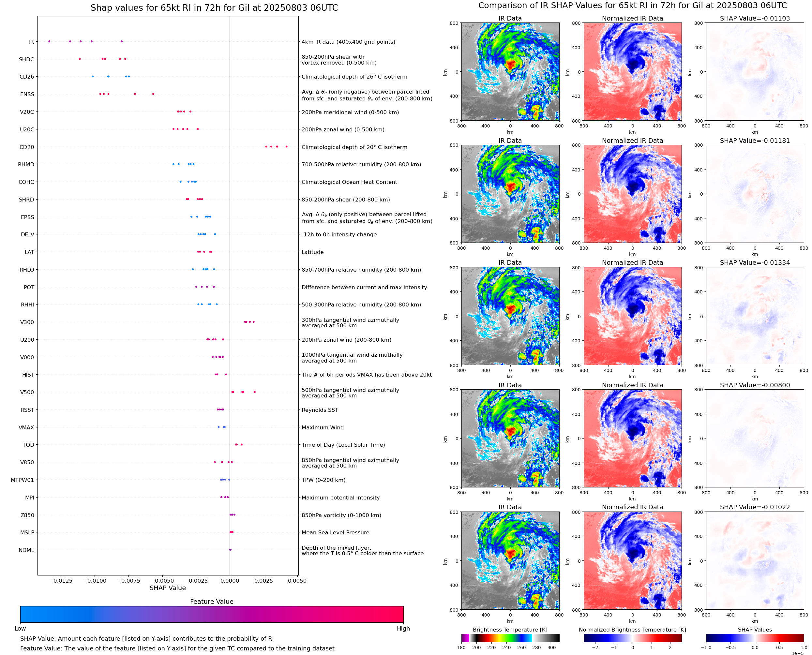Click rightmost CD20 red data point
The width and height of the screenshot is (812, 655).
tap(286, 146)
